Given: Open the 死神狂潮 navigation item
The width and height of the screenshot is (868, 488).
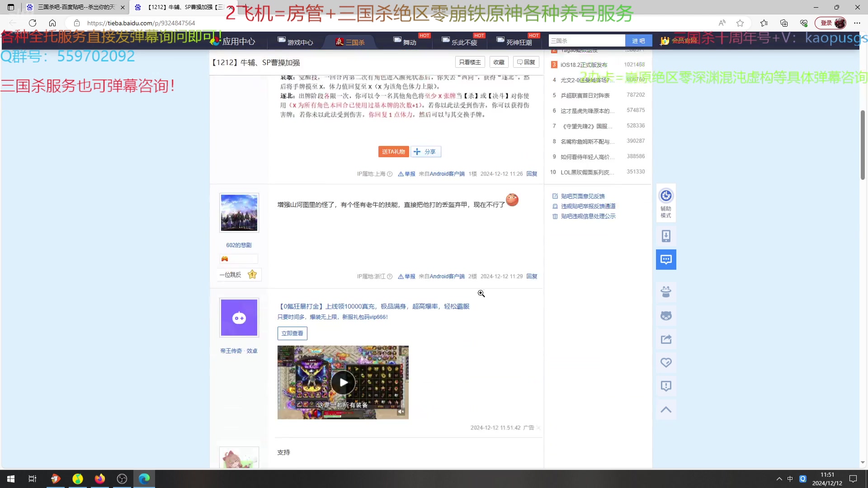Looking at the screenshot, I should tap(514, 42).
